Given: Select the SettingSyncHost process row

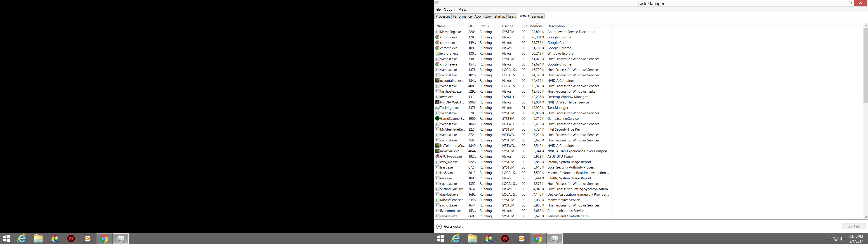Looking at the screenshot, I should click(x=523, y=189).
